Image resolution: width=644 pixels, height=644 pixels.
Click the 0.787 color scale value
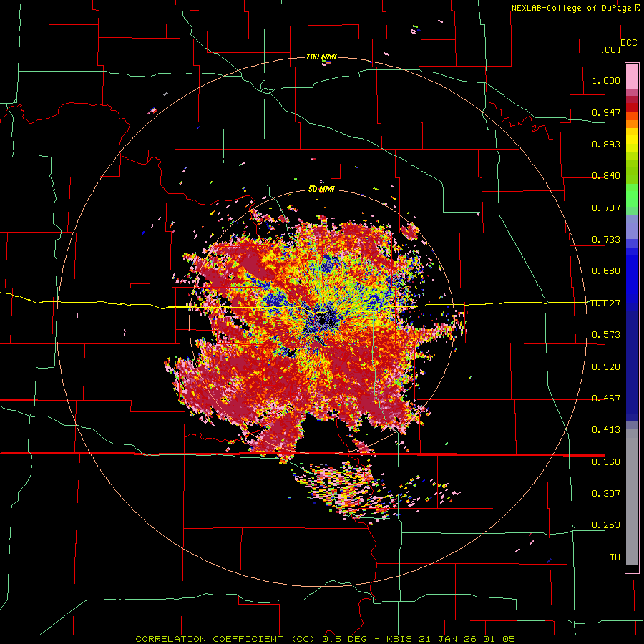(606, 208)
